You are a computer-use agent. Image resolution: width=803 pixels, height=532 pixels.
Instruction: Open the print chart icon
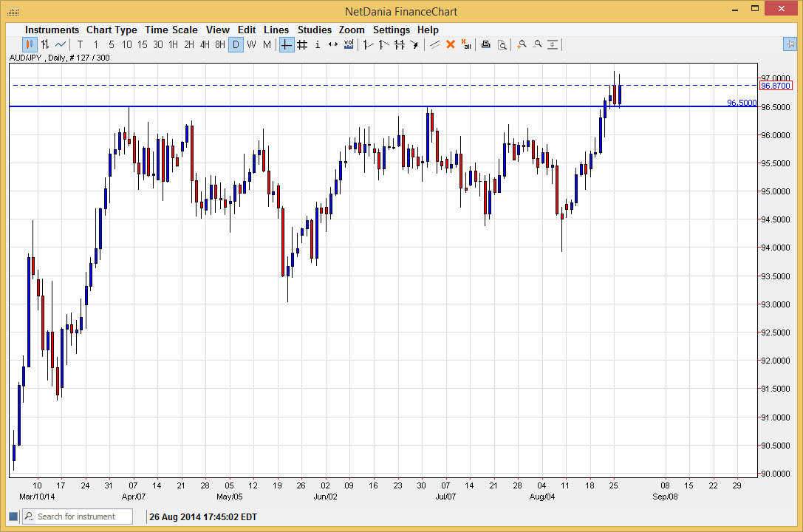point(486,44)
